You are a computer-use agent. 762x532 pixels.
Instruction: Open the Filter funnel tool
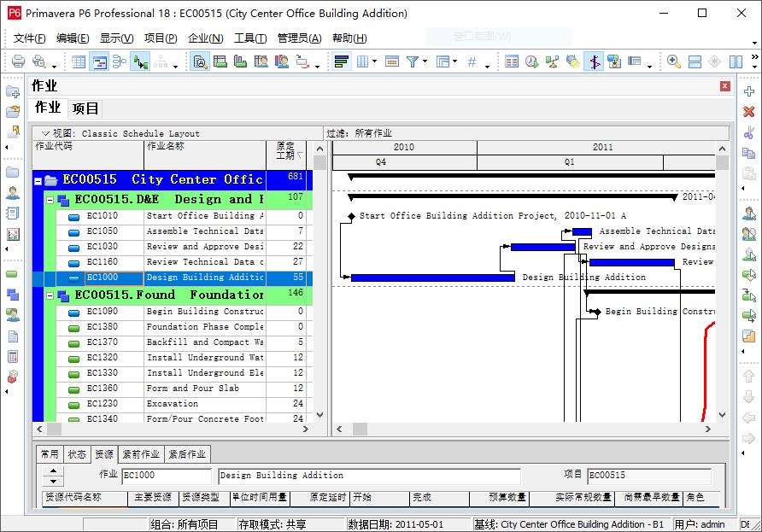coord(413,61)
